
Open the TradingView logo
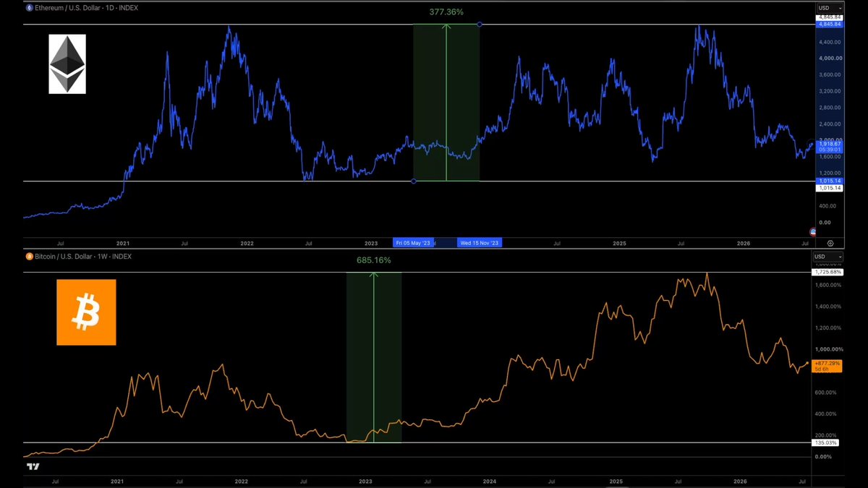[x=32, y=466]
